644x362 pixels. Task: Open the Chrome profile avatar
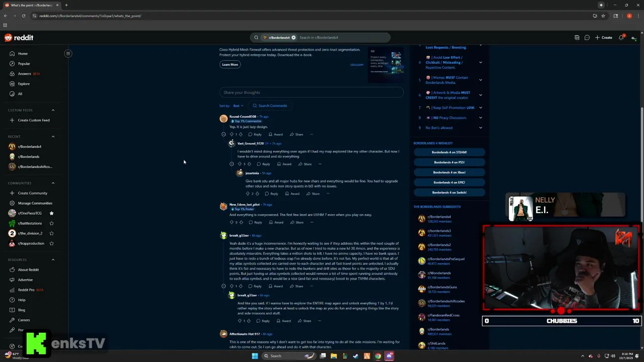[x=629, y=16]
